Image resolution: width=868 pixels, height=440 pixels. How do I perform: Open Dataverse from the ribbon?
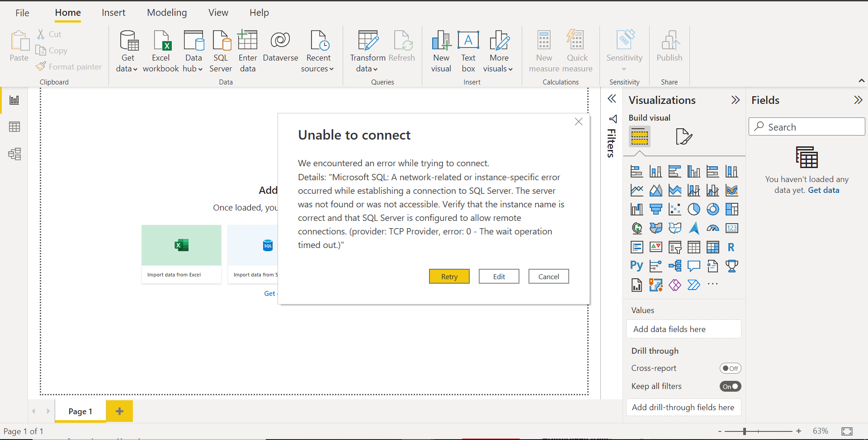point(280,47)
